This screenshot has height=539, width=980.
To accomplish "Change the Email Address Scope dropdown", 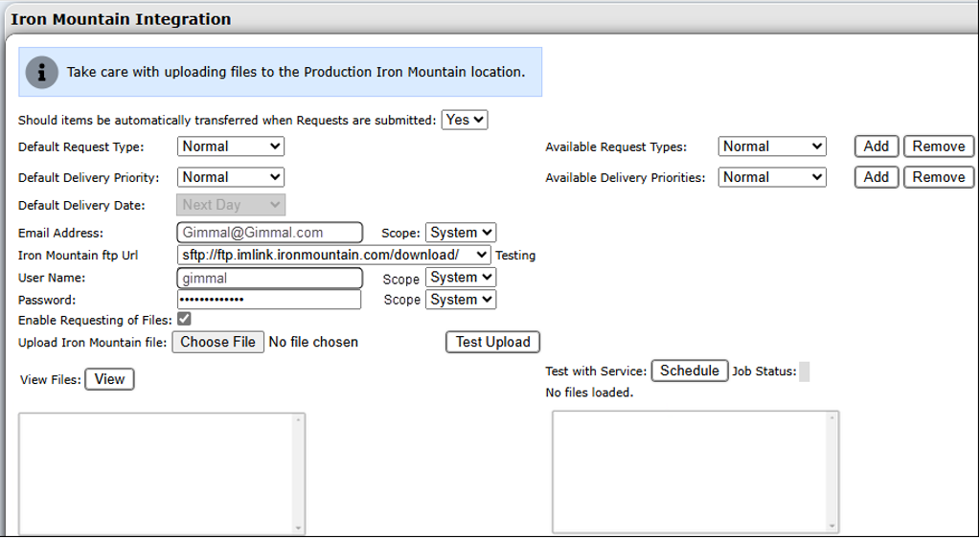I will (x=461, y=233).
